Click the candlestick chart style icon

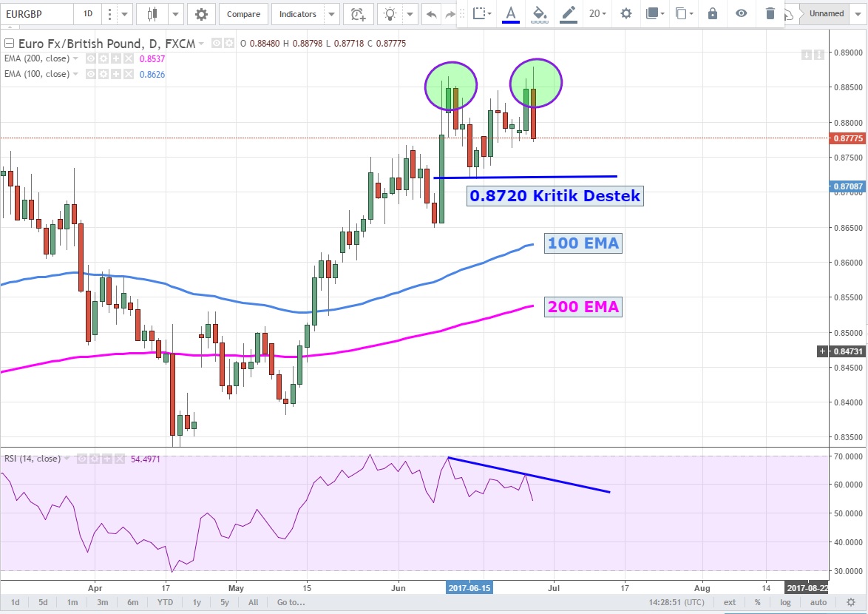coord(153,14)
